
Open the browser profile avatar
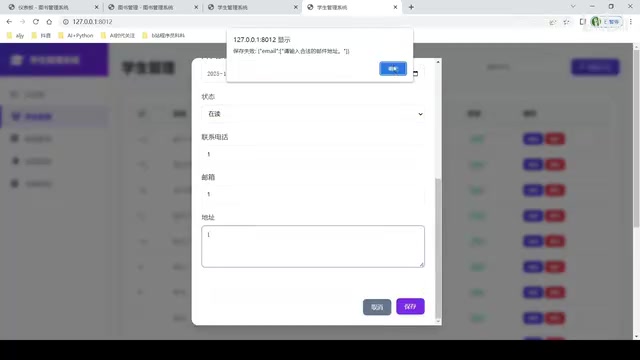coord(596,21)
